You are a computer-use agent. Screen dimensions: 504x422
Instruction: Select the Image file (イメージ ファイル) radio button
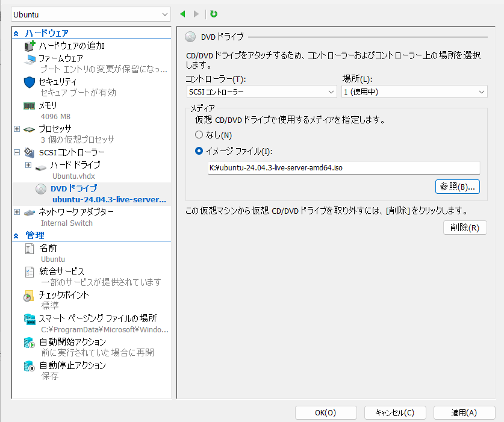[199, 151]
